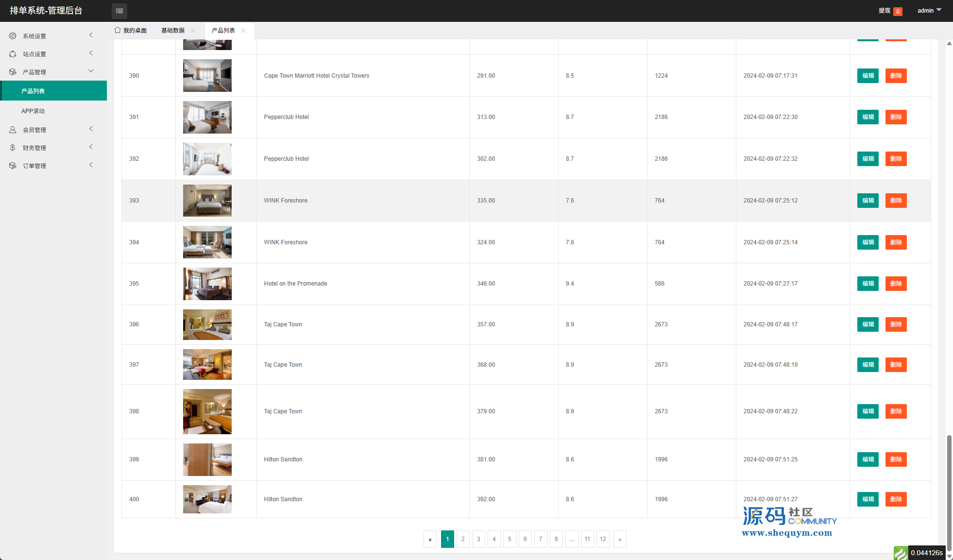Click the next page arrow »,
Viewport: 953px width, 560px height.
click(620, 539)
